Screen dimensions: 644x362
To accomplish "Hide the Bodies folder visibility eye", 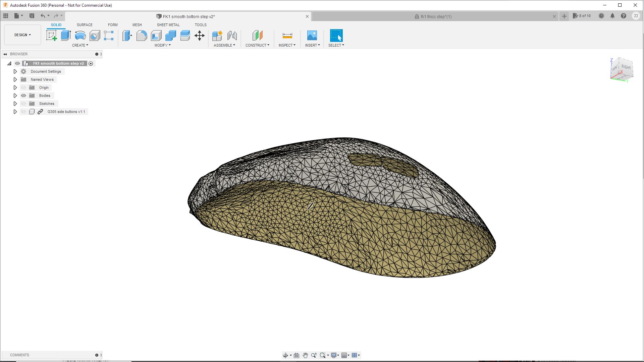I will [x=23, y=96].
